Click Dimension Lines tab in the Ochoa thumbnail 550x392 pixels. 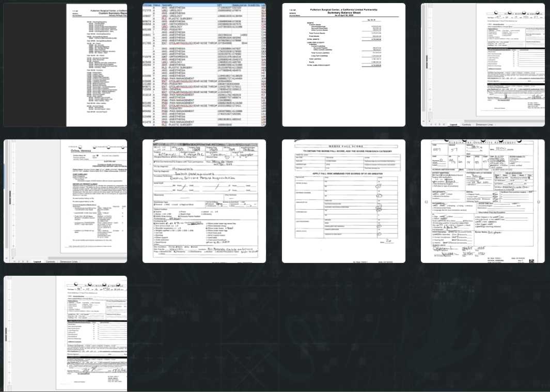(69, 261)
